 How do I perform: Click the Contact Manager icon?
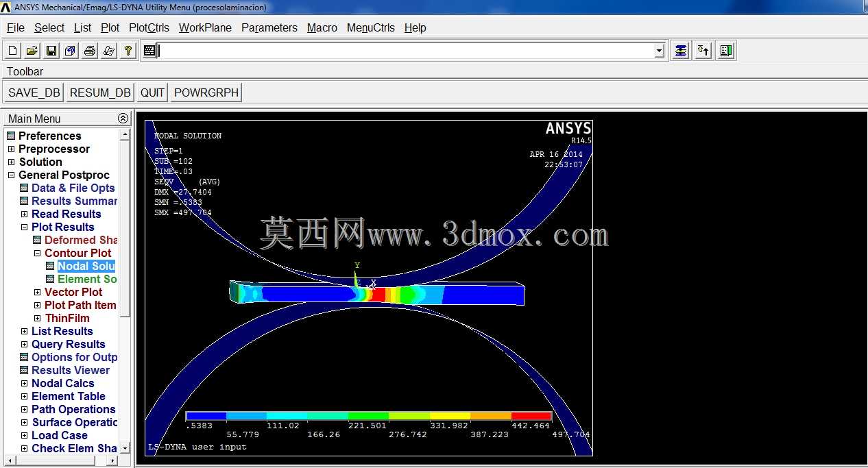[727, 51]
